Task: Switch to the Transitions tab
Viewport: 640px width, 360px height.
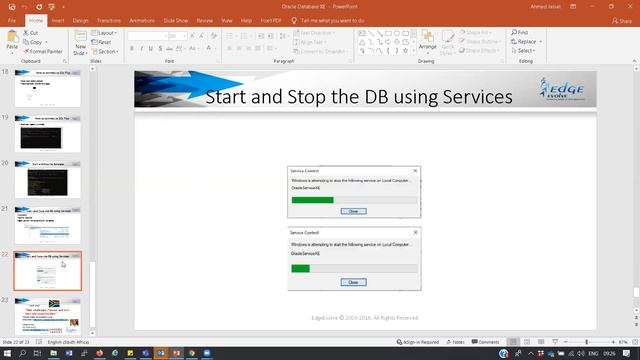Action: click(x=109, y=20)
